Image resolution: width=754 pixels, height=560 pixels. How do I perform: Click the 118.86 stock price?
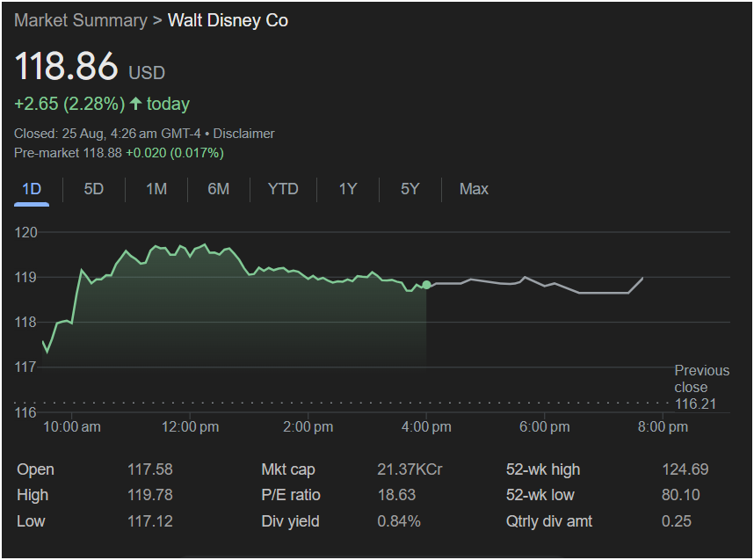[66, 67]
